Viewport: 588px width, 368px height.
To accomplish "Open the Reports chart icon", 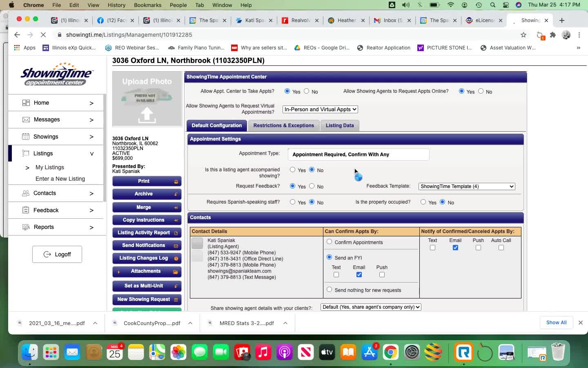I will pyautogui.click(x=26, y=227).
